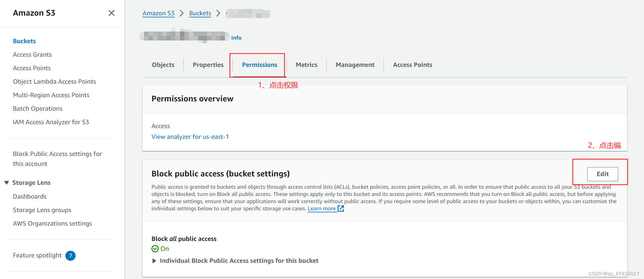Collapse the Storage Lens section arrow
This screenshot has height=279, width=644.
(7, 183)
